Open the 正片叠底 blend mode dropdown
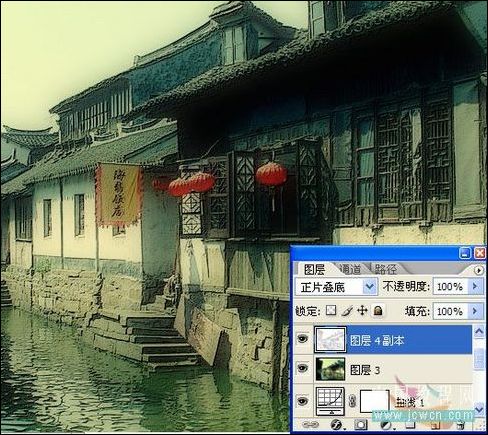The width and height of the screenshot is (488, 435). [370, 286]
